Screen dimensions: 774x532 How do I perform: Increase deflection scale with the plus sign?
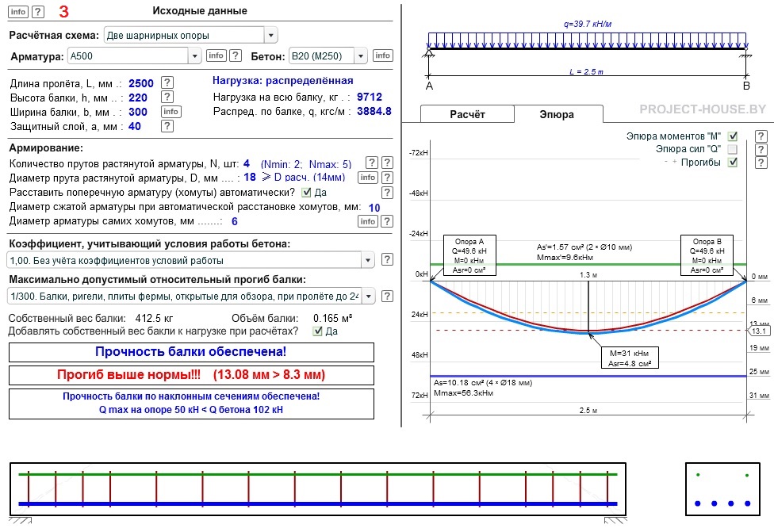tap(674, 162)
